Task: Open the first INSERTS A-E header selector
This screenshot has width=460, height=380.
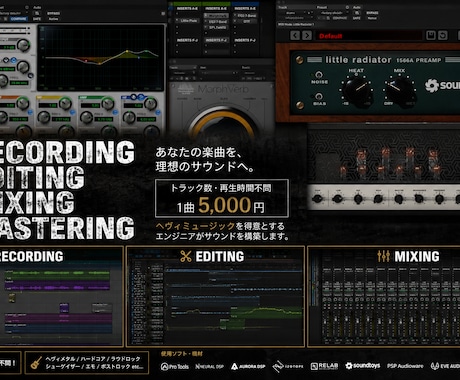Action: click(x=187, y=8)
